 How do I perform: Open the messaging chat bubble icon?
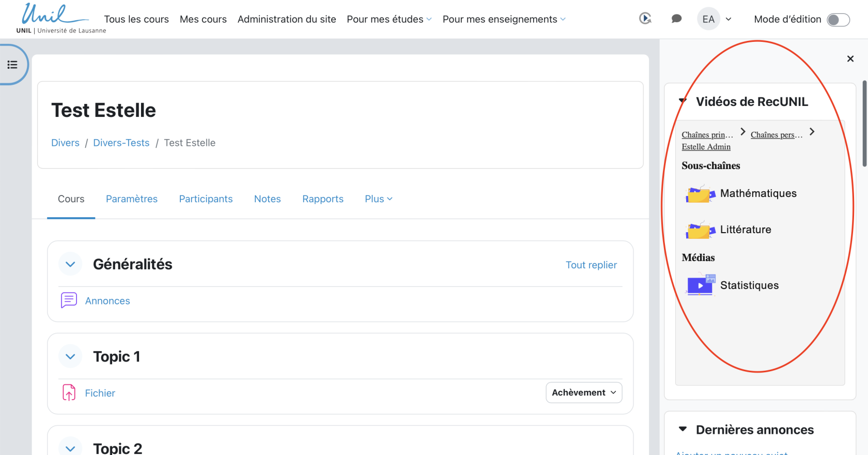[676, 19]
